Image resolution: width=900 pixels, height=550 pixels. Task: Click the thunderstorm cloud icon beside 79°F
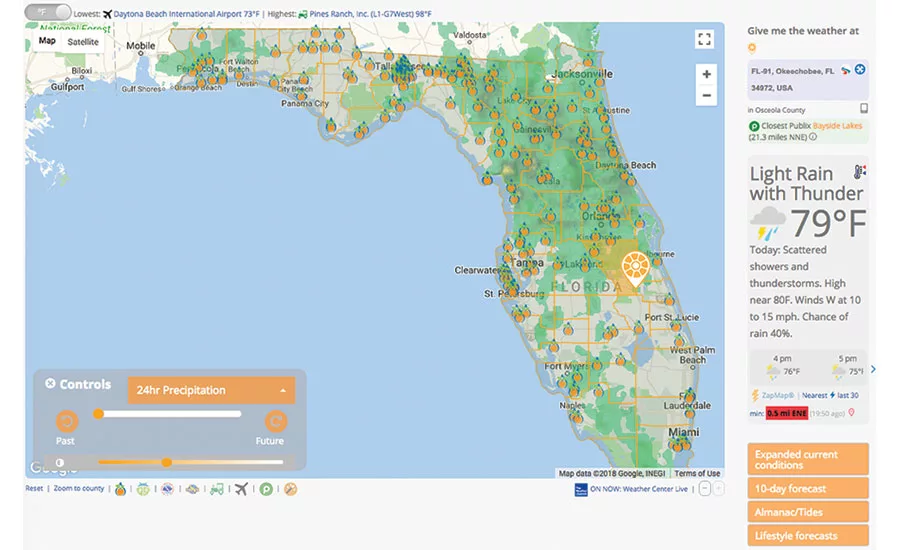767,224
